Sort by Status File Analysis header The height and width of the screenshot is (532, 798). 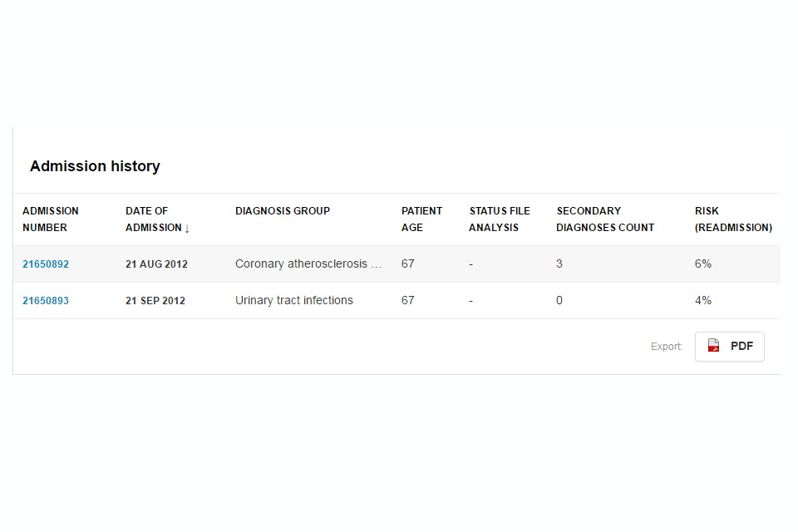point(499,219)
